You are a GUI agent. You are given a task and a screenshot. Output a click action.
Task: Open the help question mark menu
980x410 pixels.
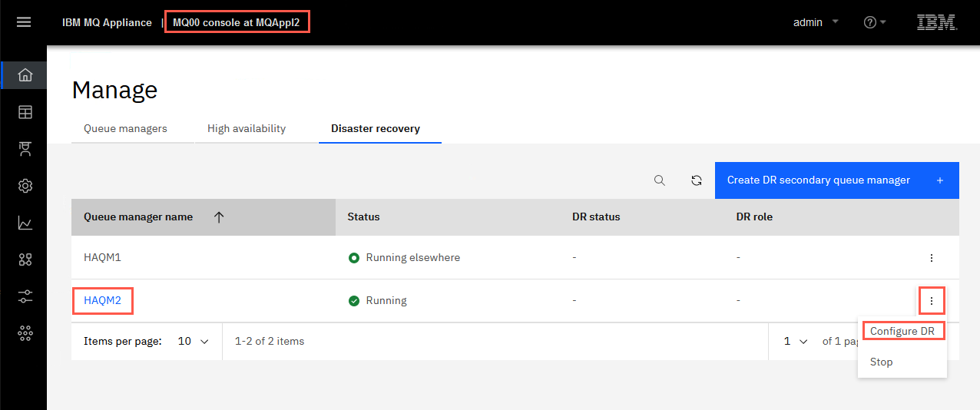(875, 22)
